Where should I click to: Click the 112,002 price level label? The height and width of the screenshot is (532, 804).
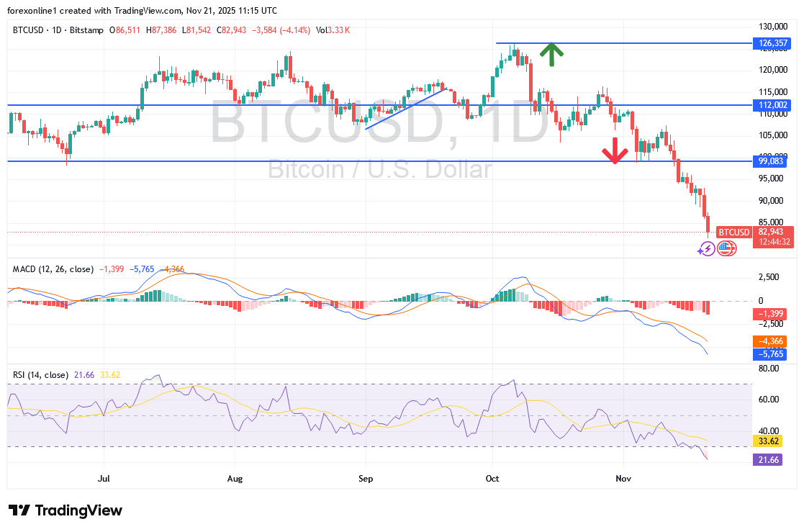pos(772,105)
